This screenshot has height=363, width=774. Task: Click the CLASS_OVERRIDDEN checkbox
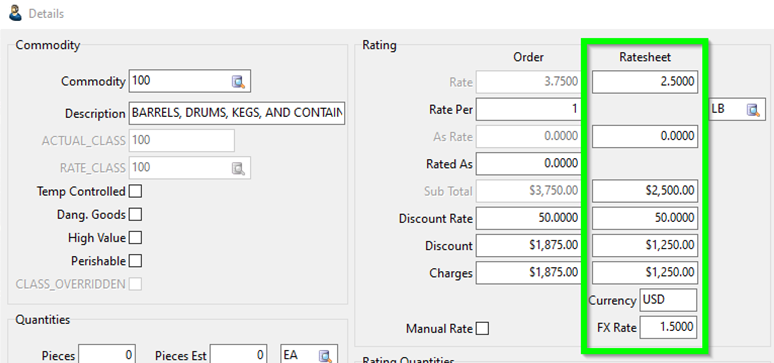(135, 284)
